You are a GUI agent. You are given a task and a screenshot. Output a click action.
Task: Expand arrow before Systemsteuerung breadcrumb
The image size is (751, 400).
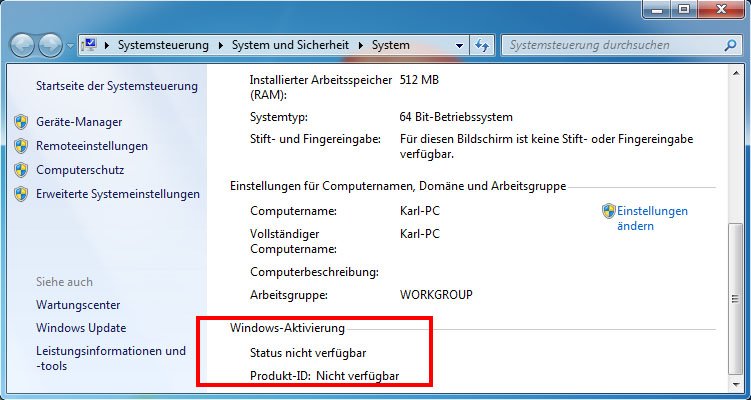click(x=107, y=46)
